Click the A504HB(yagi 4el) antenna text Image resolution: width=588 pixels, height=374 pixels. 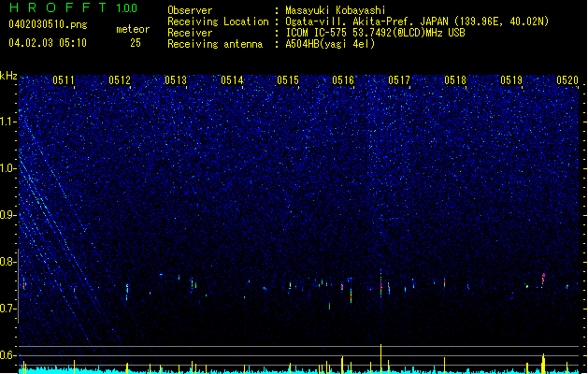point(330,44)
